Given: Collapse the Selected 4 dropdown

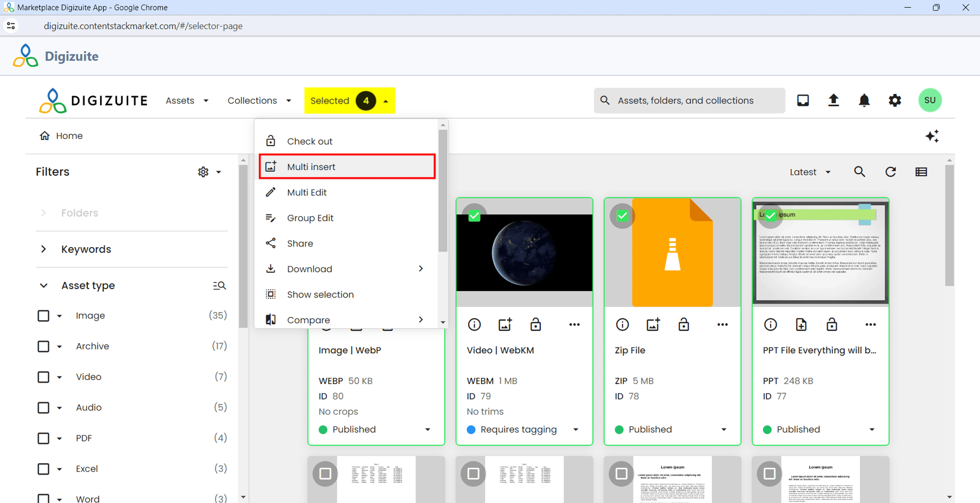Looking at the screenshot, I should click(x=350, y=101).
